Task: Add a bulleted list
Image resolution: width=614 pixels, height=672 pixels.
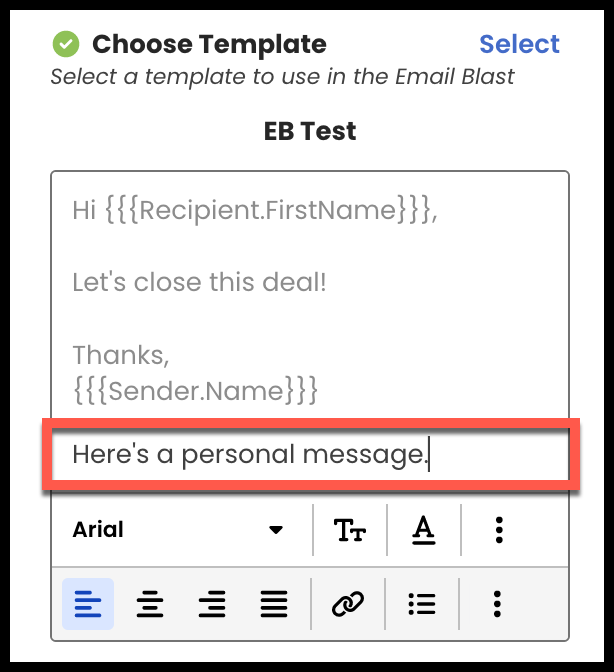Action: [422, 604]
